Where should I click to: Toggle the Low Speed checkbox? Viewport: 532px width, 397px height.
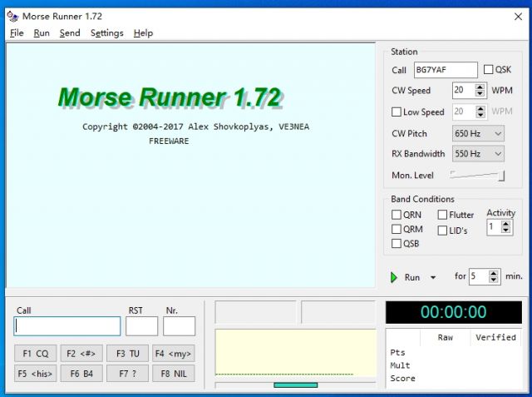point(396,112)
